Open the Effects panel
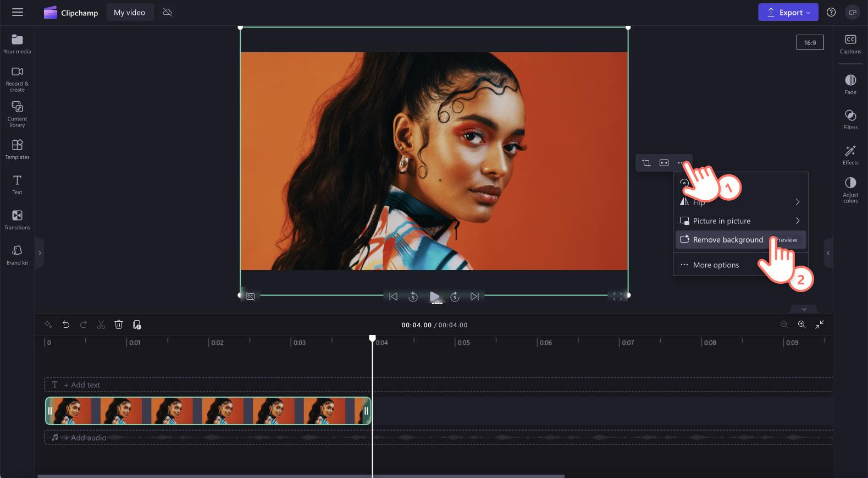868x478 pixels. (x=850, y=155)
